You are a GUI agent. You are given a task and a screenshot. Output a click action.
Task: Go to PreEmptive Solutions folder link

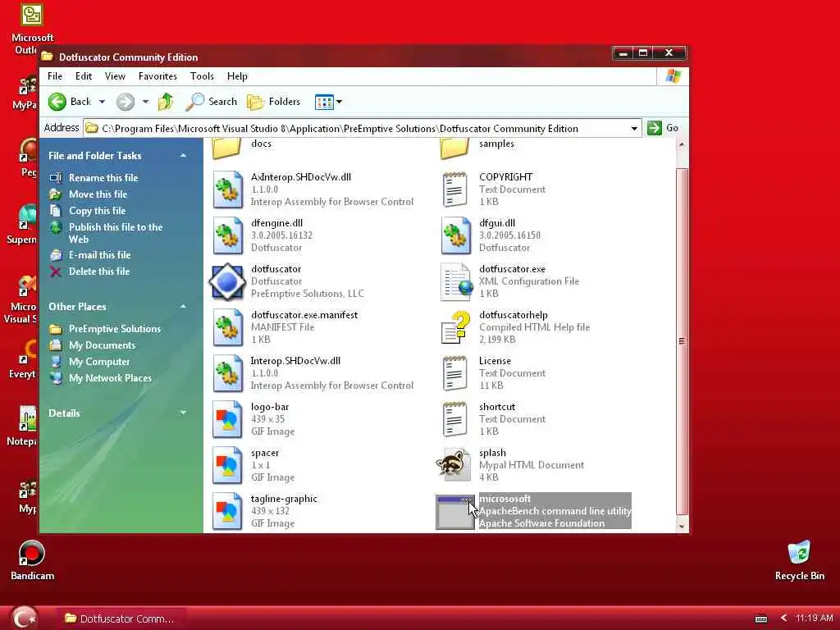[115, 329]
